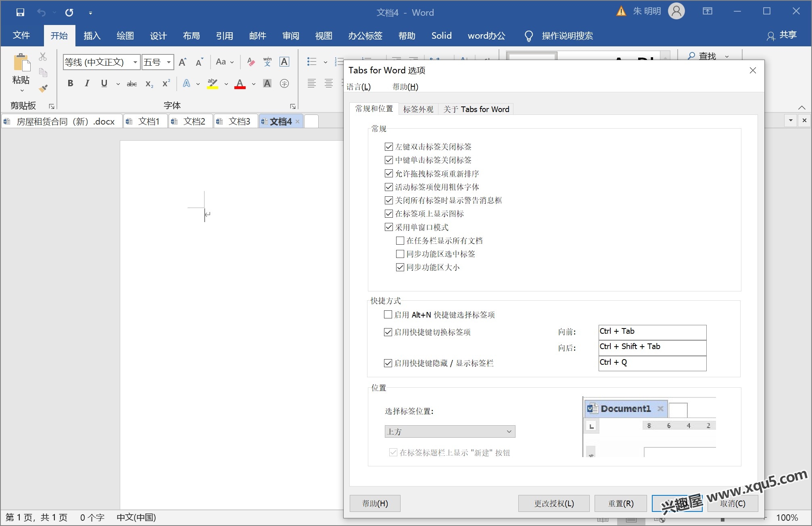The height and width of the screenshot is (526, 812).
Task: Expand font color dropdown arrow
Action: [253, 84]
